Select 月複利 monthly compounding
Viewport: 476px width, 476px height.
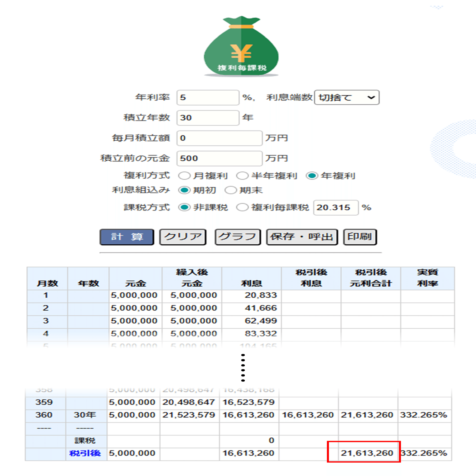tap(184, 175)
